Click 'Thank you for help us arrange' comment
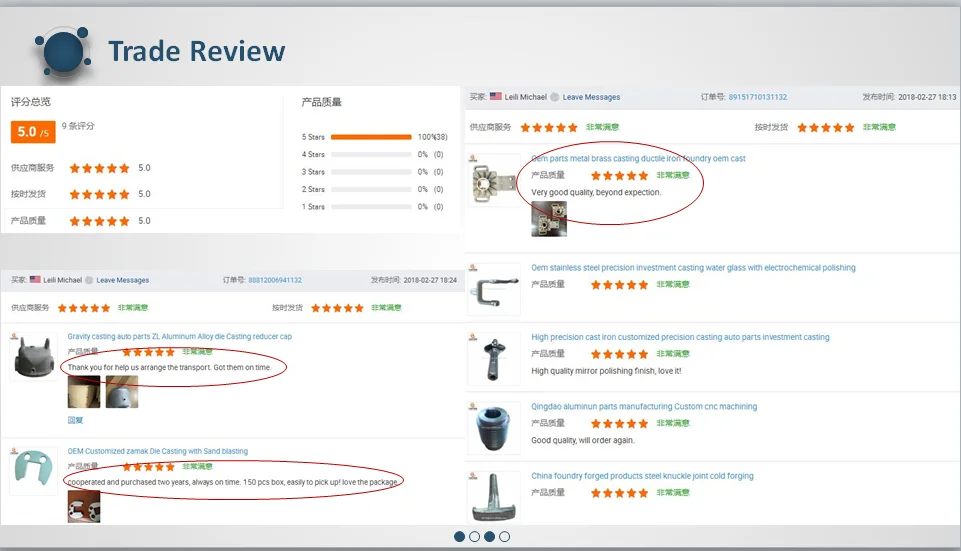The image size is (961, 551). [x=169, y=367]
